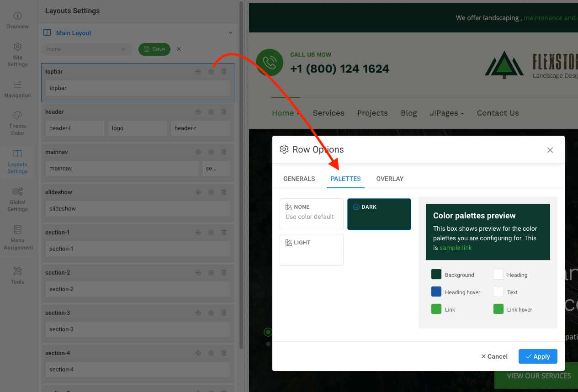Pick the Heading hover color swatch
Viewport: 578px width, 392px height.
436,291
